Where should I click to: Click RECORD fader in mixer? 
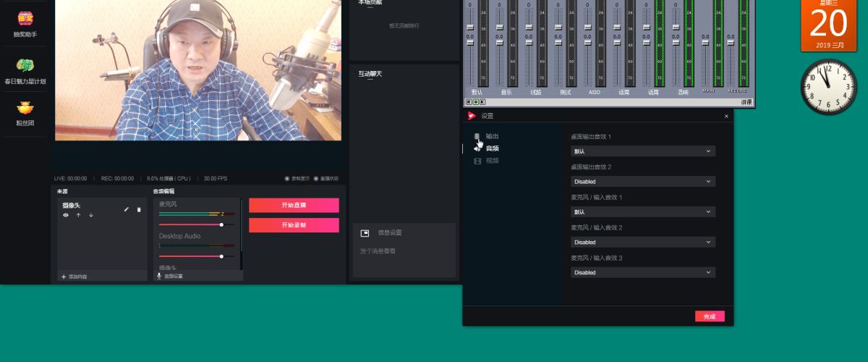click(731, 42)
